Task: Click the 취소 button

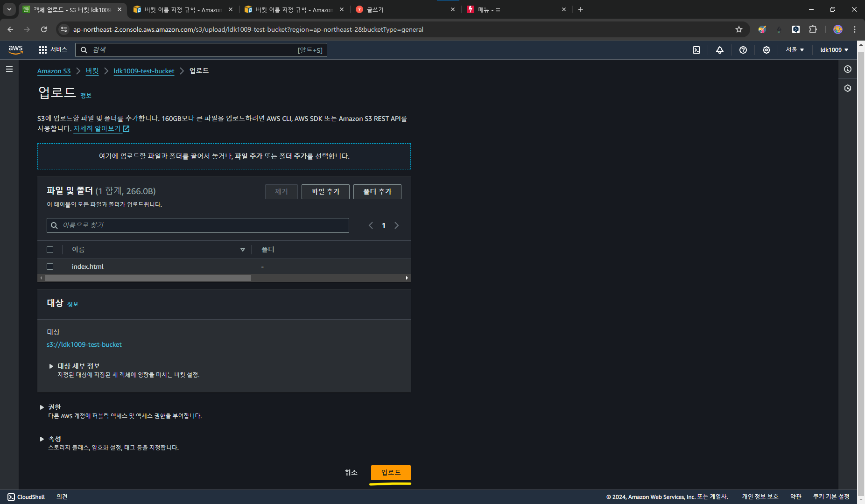Action: [351, 473]
